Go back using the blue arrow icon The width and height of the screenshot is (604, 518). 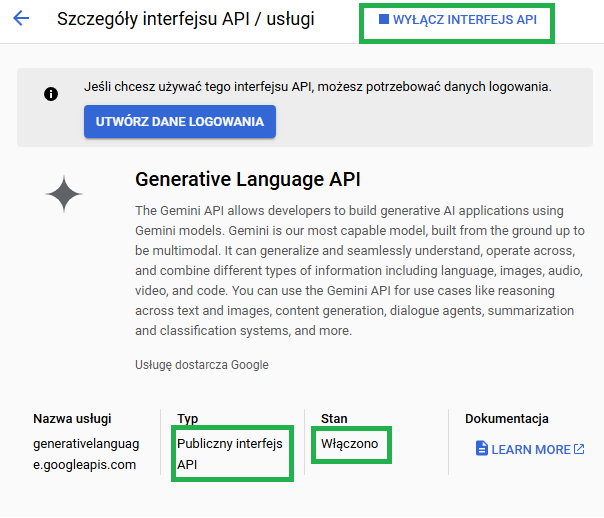point(21,18)
